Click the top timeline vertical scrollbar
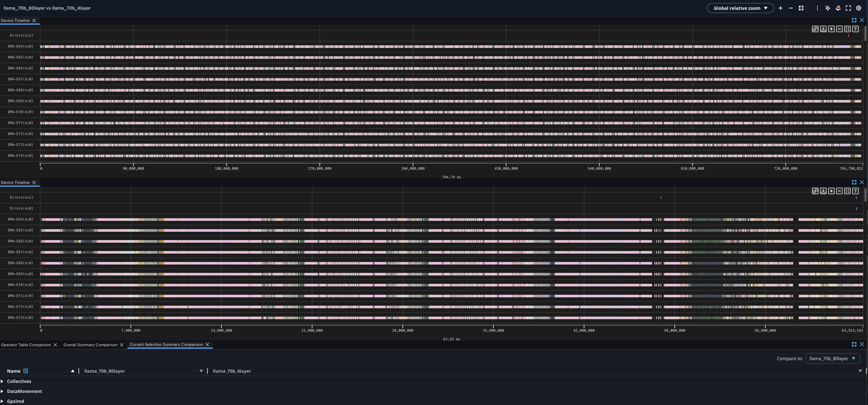Image resolution: width=868 pixels, height=405 pixels. click(x=865, y=34)
